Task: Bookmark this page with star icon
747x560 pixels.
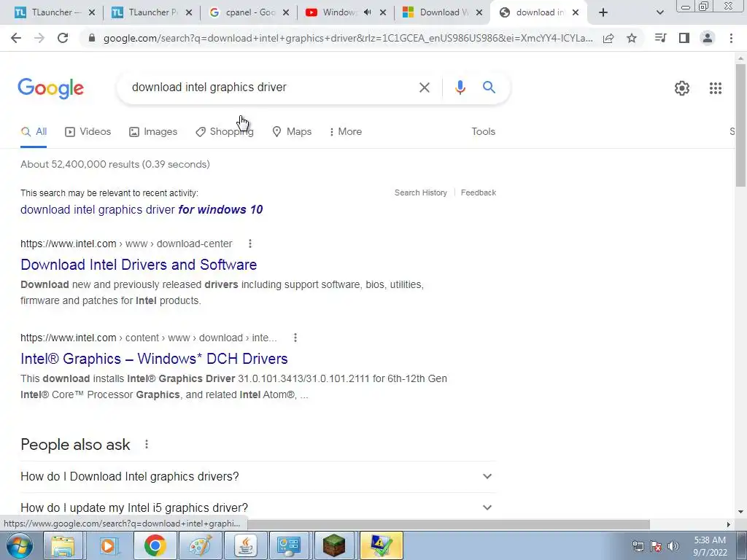Action: click(632, 38)
